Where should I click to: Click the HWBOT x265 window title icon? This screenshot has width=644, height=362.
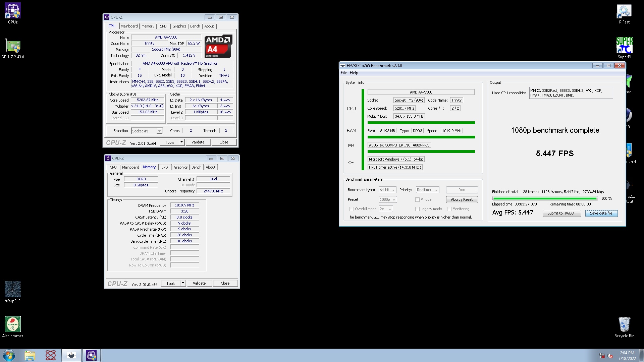(x=343, y=65)
